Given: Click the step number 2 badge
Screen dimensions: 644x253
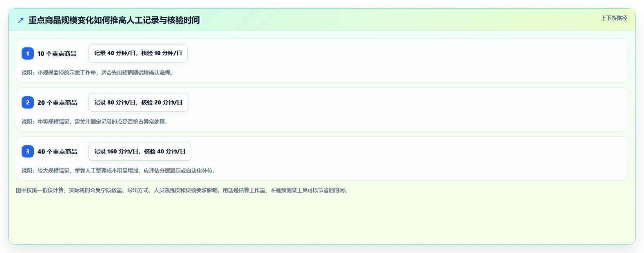Looking at the screenshot, I should [28, 102].
